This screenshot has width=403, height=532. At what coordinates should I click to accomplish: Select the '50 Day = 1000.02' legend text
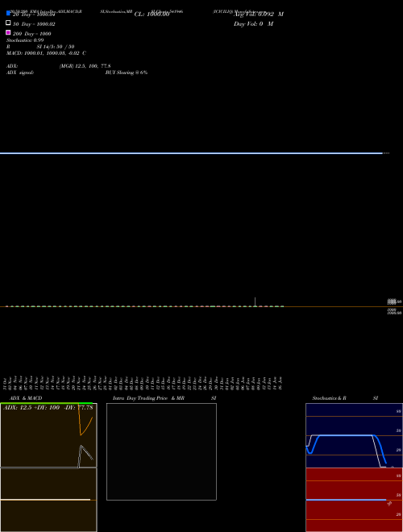click(34, 24)
